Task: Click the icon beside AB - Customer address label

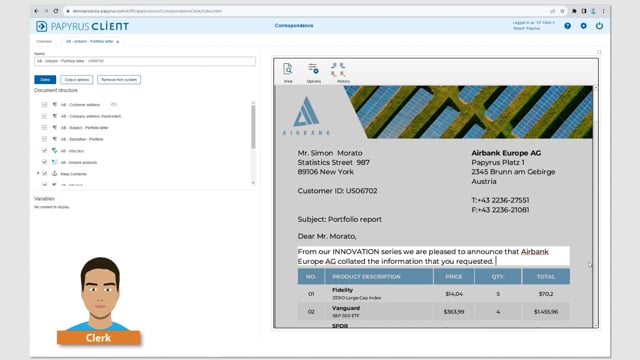Action: 114,104
